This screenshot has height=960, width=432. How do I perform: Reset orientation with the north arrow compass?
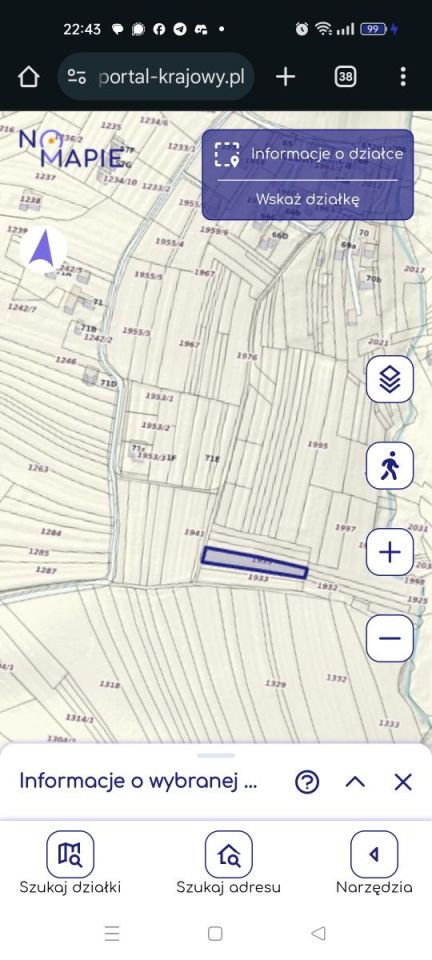tap(42, 250)
